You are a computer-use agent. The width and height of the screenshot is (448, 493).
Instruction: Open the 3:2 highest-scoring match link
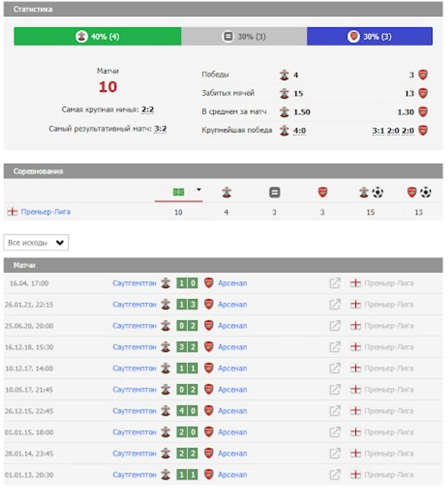tap(160, 128)
